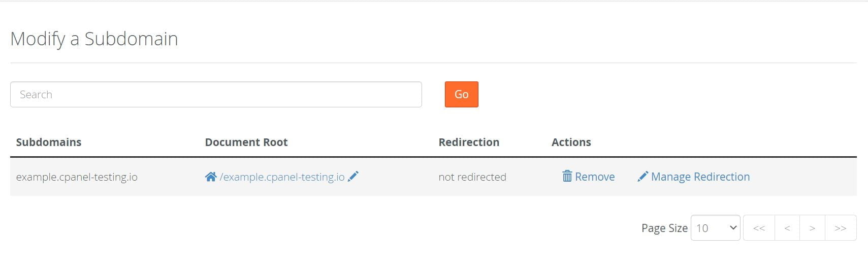Click the Document Root column header
868x259 pixels.
(x=246, y=142)
